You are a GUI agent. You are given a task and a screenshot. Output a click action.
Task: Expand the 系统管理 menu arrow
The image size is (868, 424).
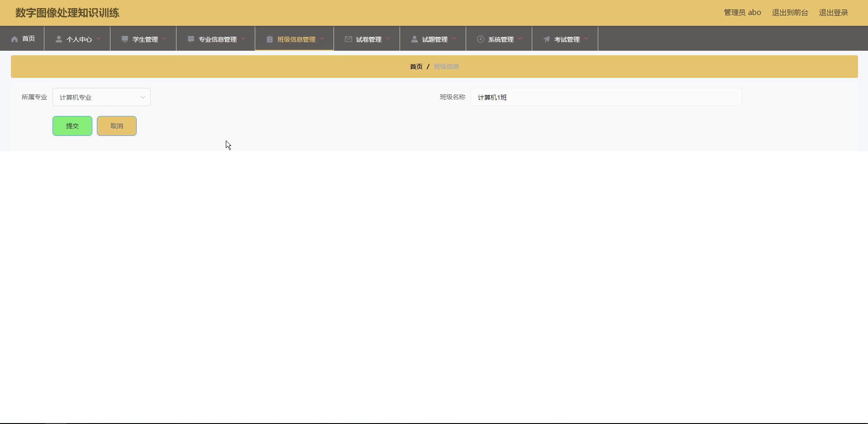click(520, 39)
